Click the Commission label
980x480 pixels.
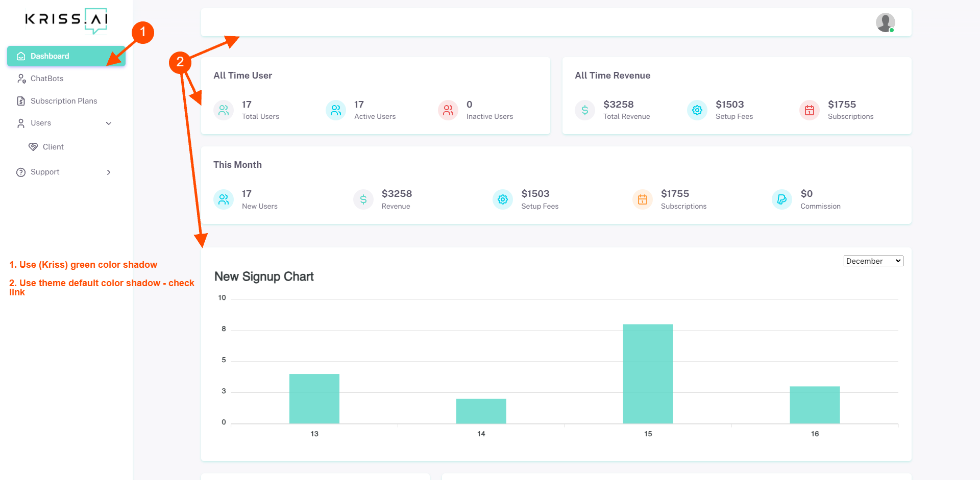click(x=820, y=206)
